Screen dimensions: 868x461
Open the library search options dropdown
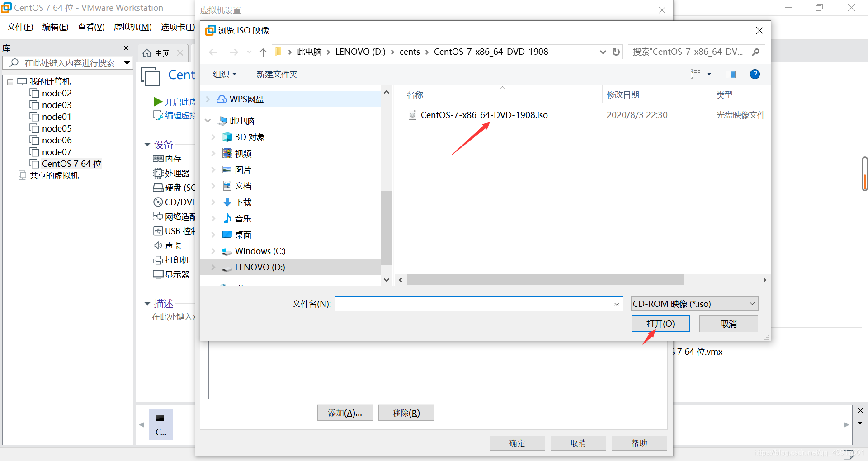127,63
